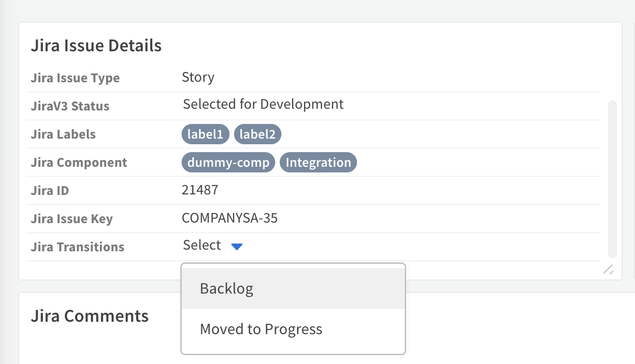The width and height of the screenshot is (635, 364).
Task: Click the Jira Issue Details heading
Action: (x=96, y=45)
